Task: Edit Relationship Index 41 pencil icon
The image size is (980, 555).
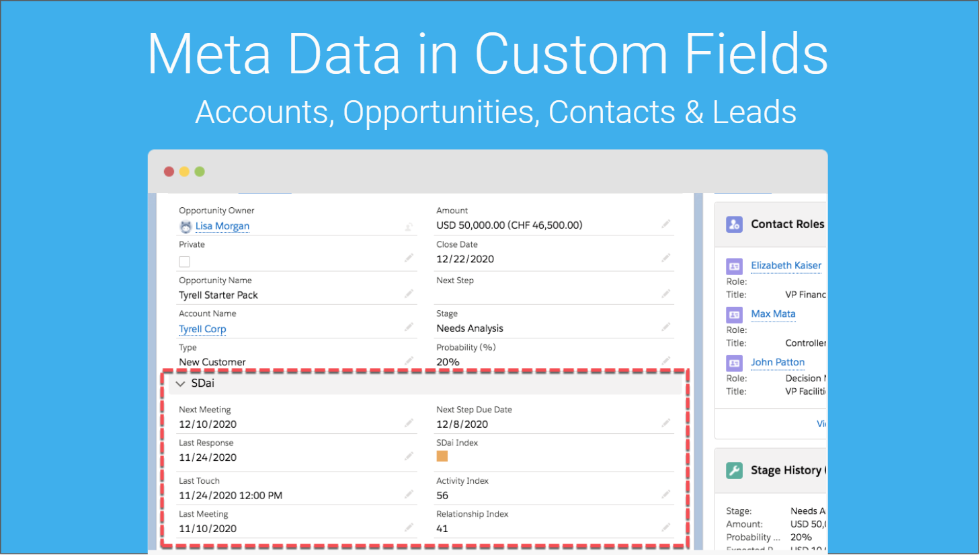Action: [666, 527]
